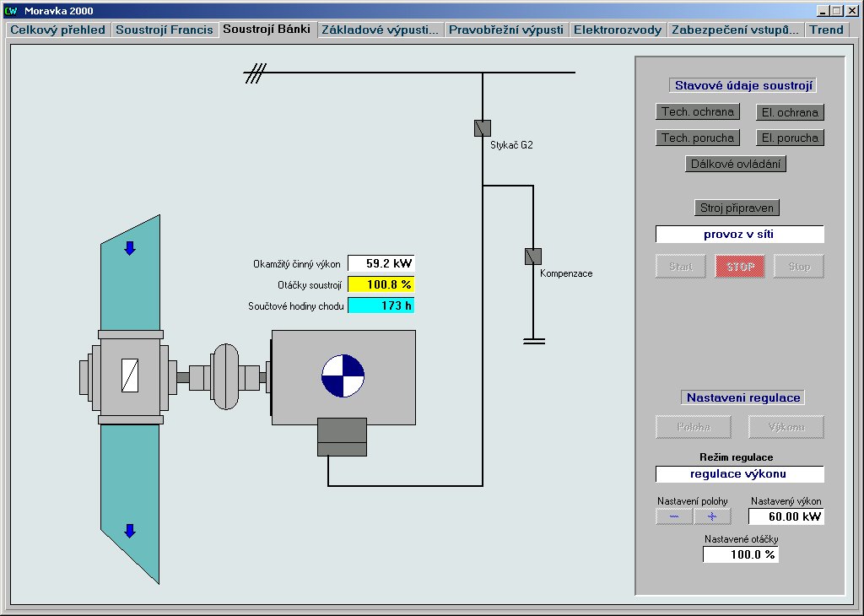Decrease position with the minus button
864x616 pixels.
tap(674, 516)
